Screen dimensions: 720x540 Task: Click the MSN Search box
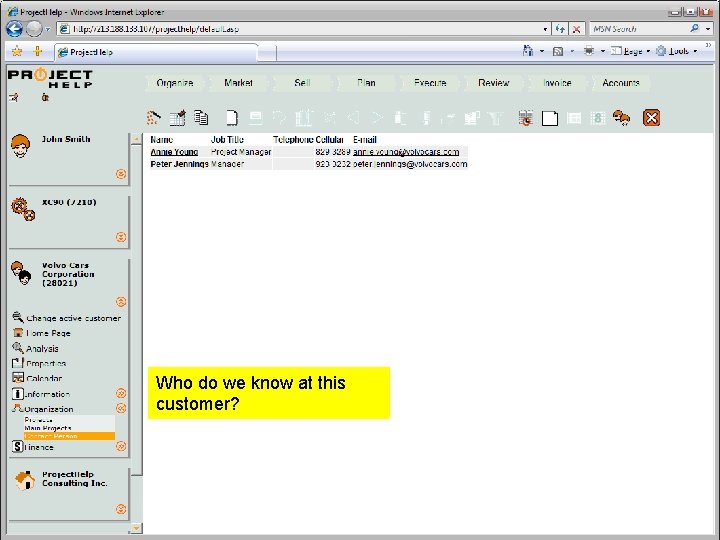[638, 29]
